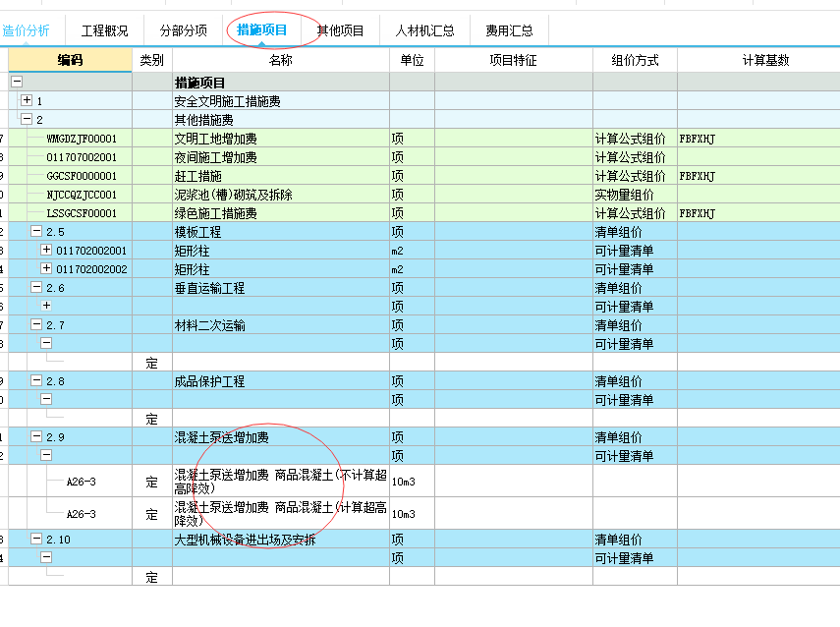The image size is (840, 627).
Task: Expand item 011702002001 矩形柱
Action: pyautogui.click(x=46, y=250)
